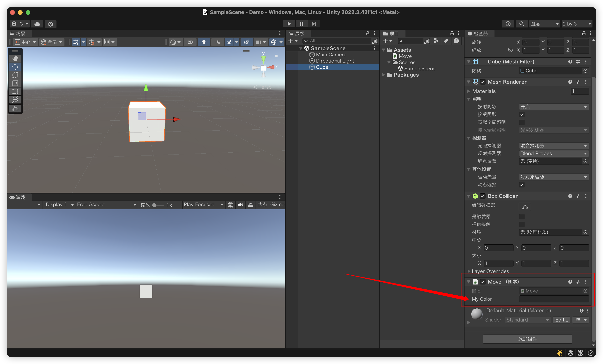Select the Rotate tool
The height and width of the screenshot is (364, 603).
pyautogui.click(x=15, y=75)
